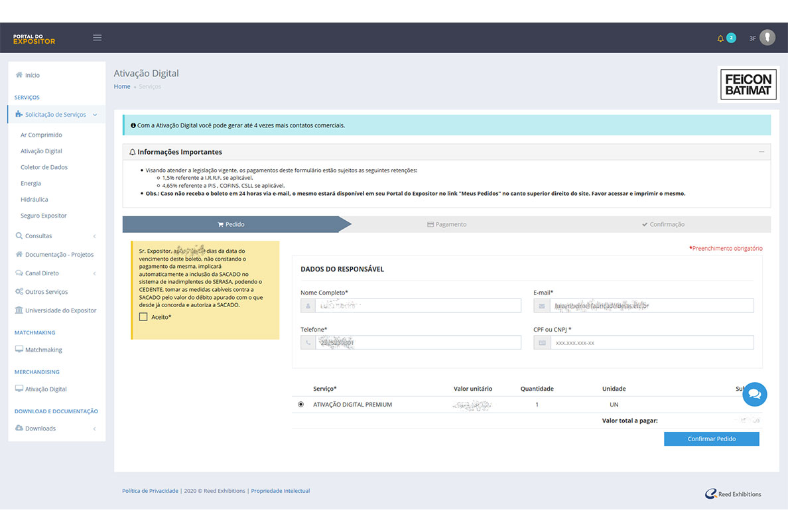Open notifications bell icon
The height and width of the screenshot is (532, 788).
click(x=720, y=38)
